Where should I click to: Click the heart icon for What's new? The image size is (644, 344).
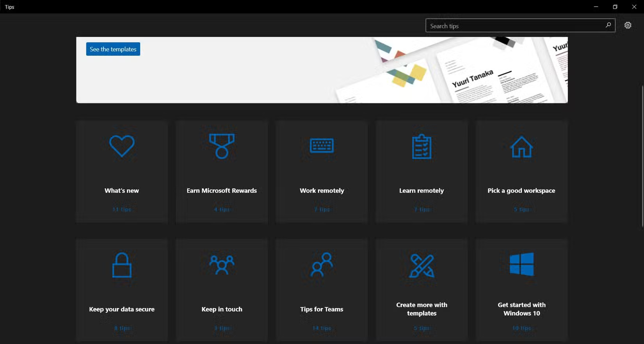(122, 146)
